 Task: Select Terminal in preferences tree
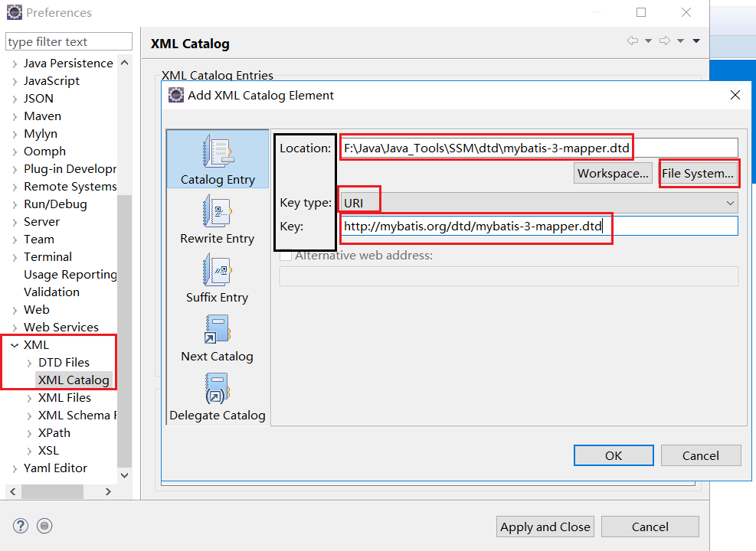point(47,256)
